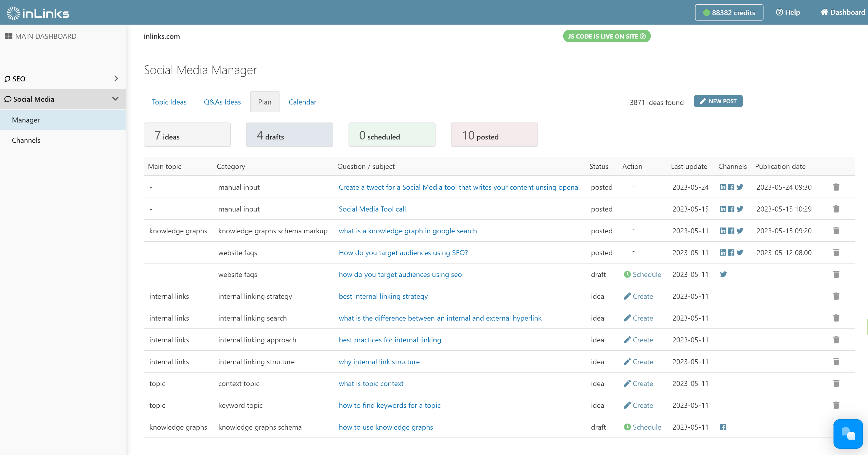868x455 pixels.
Task: Click the Facebook icon in 'how to use knowledge graphs' row
Action: pos(723,427)
